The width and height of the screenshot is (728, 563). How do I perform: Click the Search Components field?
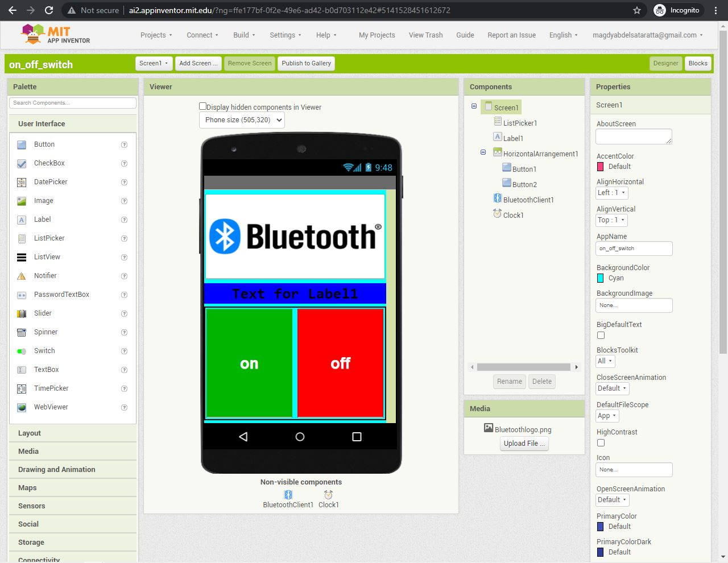coord(73,103)
